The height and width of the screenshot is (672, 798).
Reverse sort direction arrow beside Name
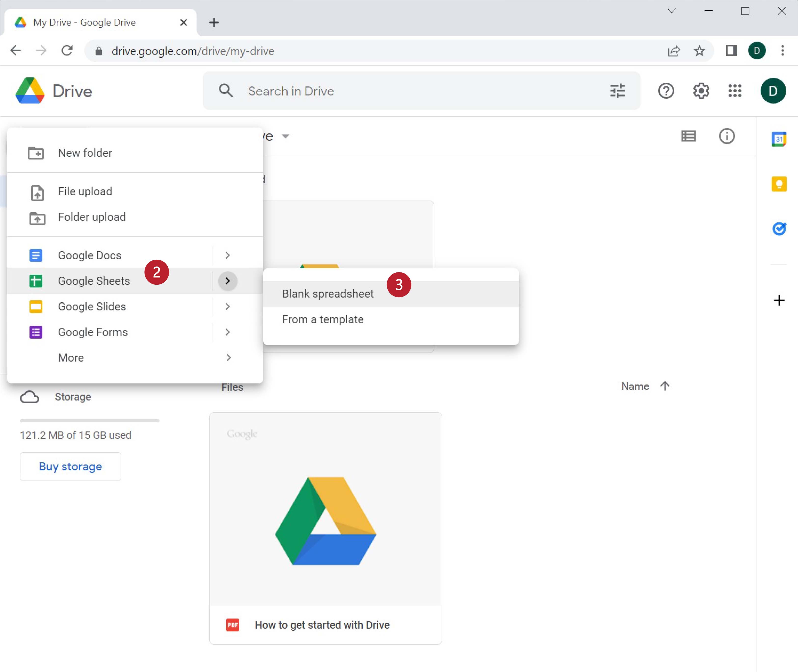pos(665,386)
